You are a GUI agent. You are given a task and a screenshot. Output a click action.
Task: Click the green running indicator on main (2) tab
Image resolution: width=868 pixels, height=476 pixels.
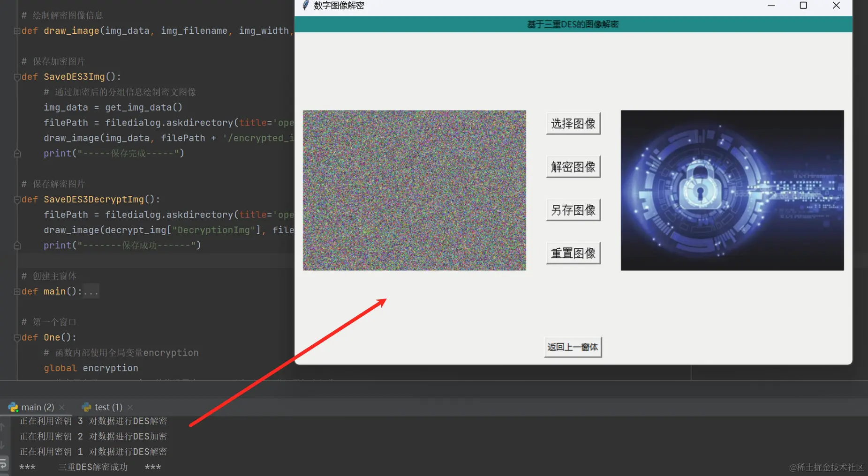pos(17,411)
